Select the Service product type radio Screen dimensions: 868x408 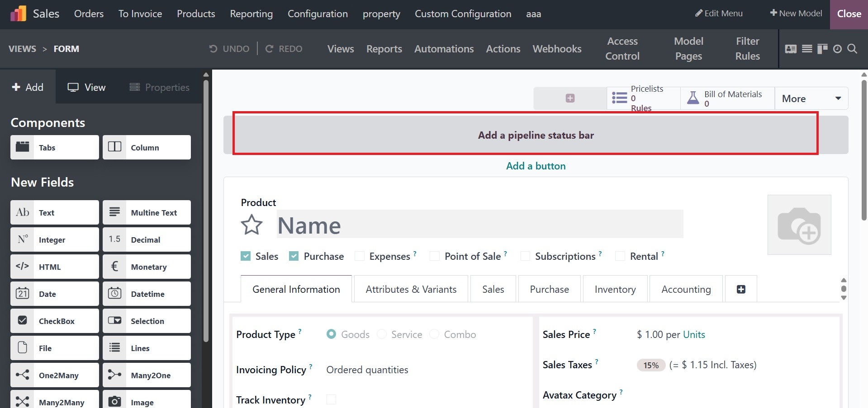(x=382, y=334)
